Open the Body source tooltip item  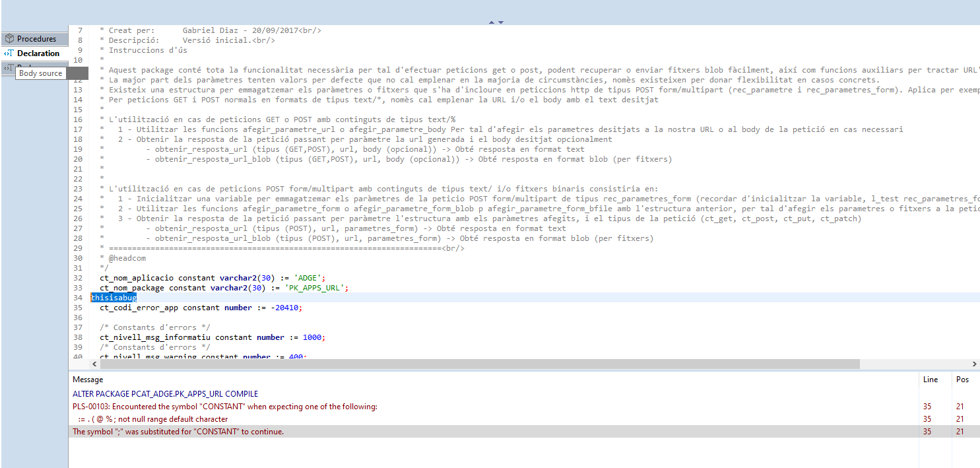coord(40,73)
